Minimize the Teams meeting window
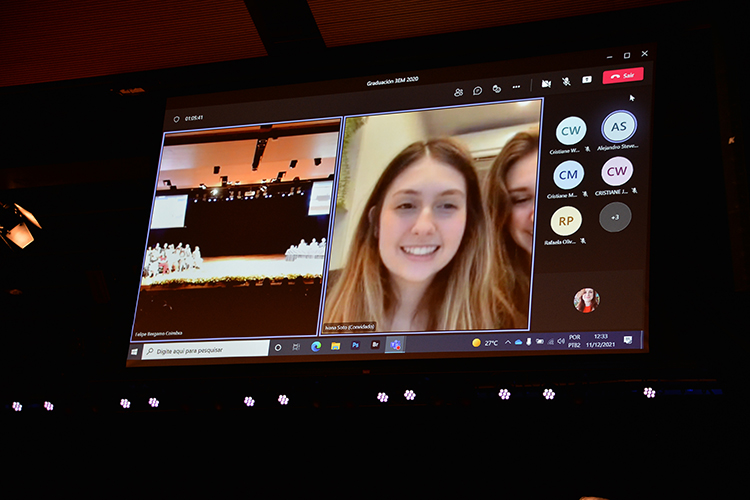The image size is (750, 500). (609, 57)
